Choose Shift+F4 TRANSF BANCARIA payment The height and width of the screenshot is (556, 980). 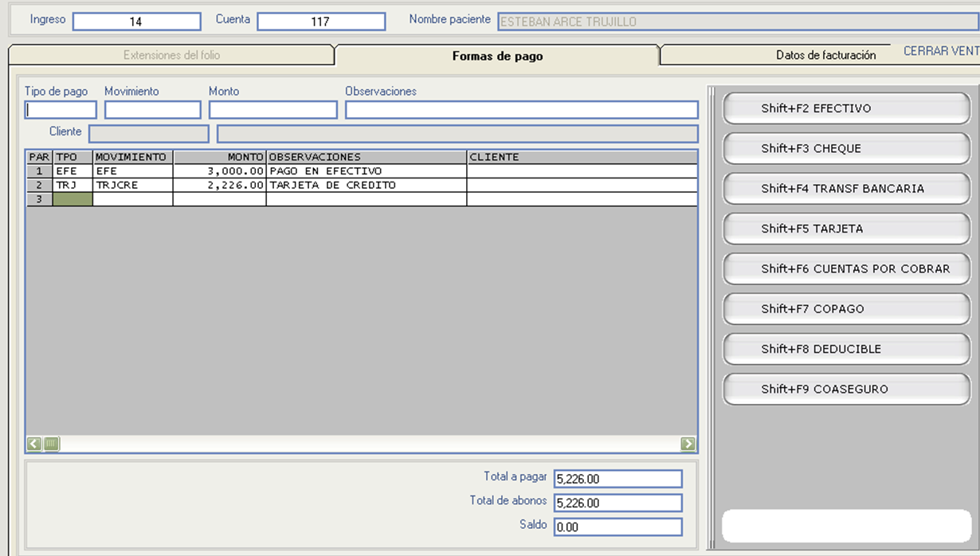[846, 189]
